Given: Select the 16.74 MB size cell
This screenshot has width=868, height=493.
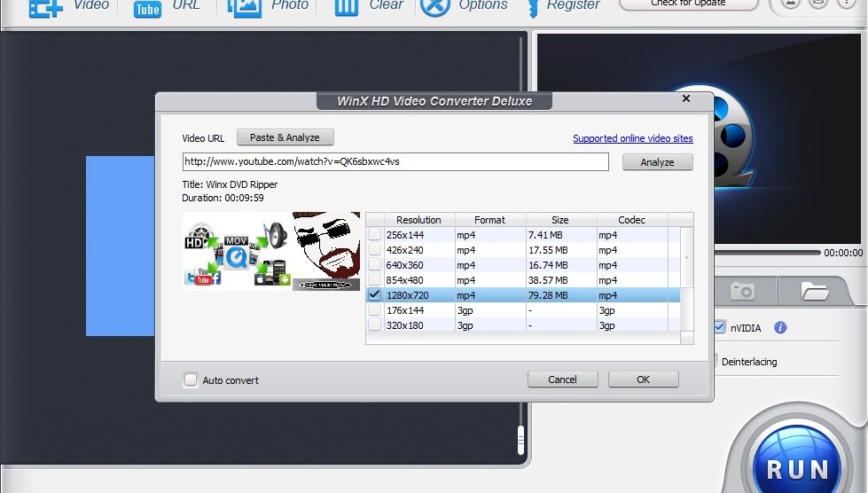Looking at the screenshot, I should pyautogui.click(x=548, y=264).
